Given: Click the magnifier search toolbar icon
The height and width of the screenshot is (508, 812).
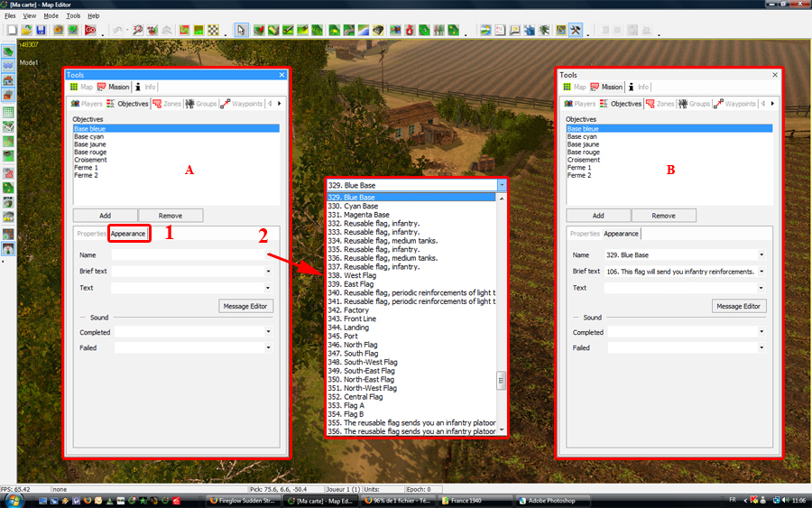Looking at the screenshot, I should (138, 30).
